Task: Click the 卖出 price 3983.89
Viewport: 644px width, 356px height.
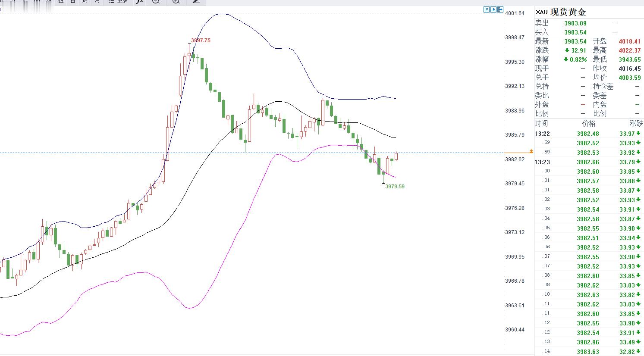Action: pos(575,23)
